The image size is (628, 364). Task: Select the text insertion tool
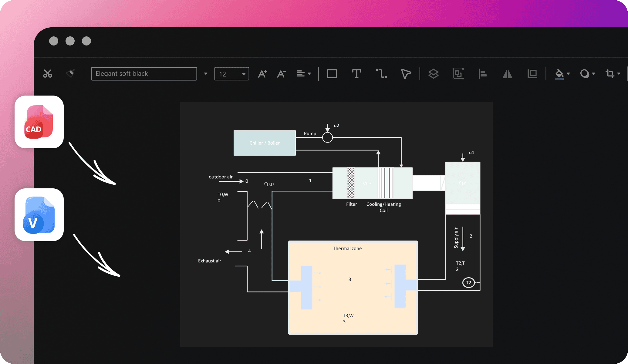coord(356,73)
